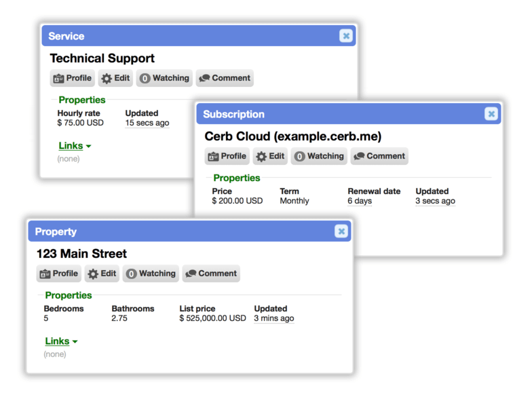Edit the 123 Main Street property
This screenshot has width=532, height=399.
tap(102, 273)
